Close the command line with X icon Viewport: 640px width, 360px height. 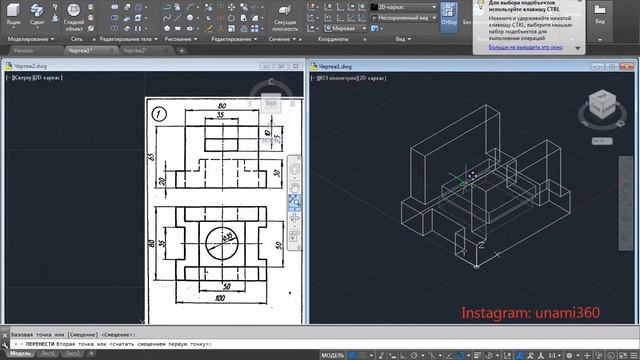click(4, 335)
